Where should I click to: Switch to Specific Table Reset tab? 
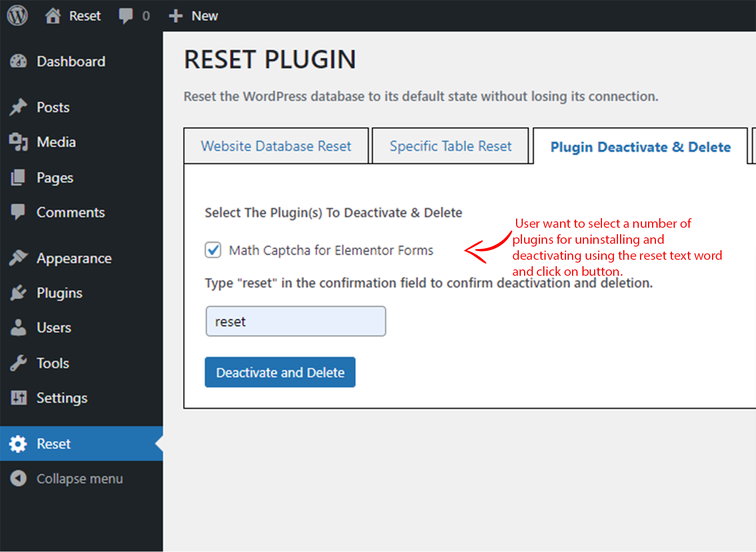click(450, 146)
